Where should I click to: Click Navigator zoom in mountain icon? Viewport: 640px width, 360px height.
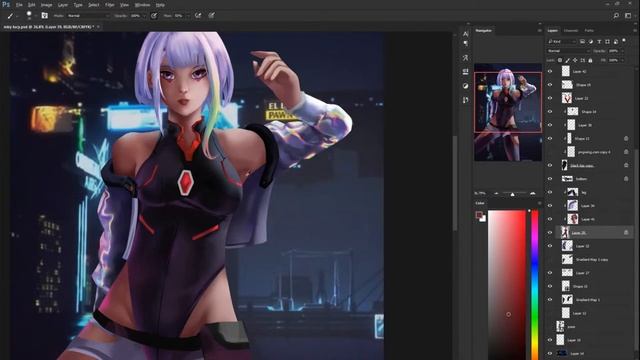(x=533, y=193)
